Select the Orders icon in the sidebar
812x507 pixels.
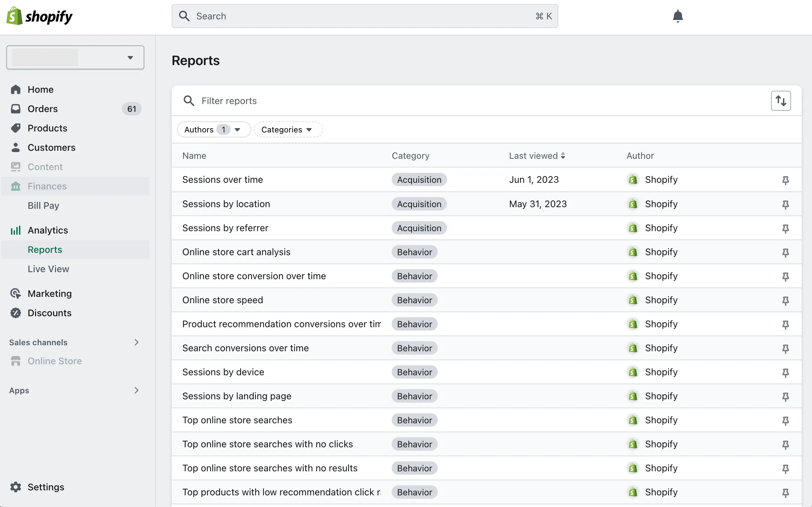16,109
